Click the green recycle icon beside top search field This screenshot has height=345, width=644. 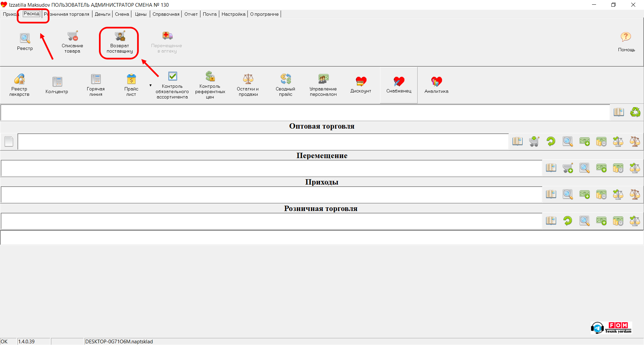(x=635, y=112)
